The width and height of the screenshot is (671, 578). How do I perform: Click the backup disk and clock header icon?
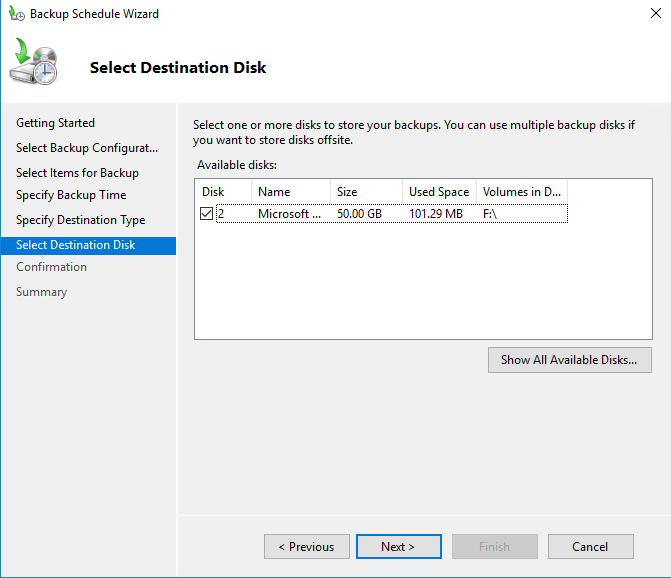pos(34,61)
